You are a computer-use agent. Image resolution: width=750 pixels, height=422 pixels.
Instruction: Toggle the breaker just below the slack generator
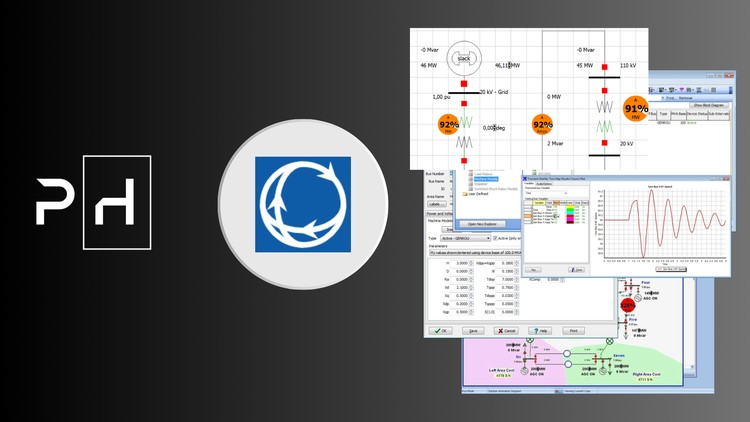(464, 84)
